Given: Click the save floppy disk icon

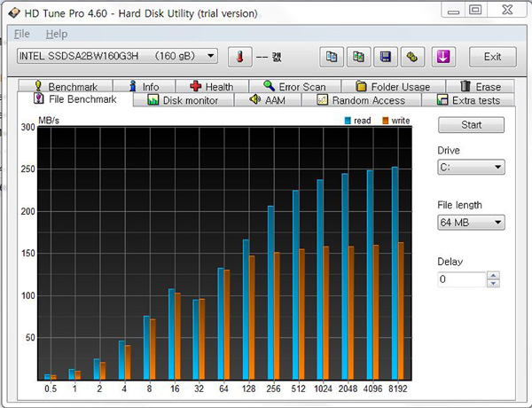Looking at the screenshot, I should [386, 57].
